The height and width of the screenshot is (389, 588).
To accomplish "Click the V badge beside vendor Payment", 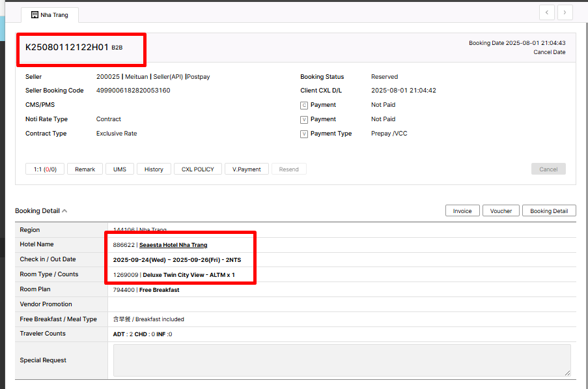I will (x=303, y=119).
